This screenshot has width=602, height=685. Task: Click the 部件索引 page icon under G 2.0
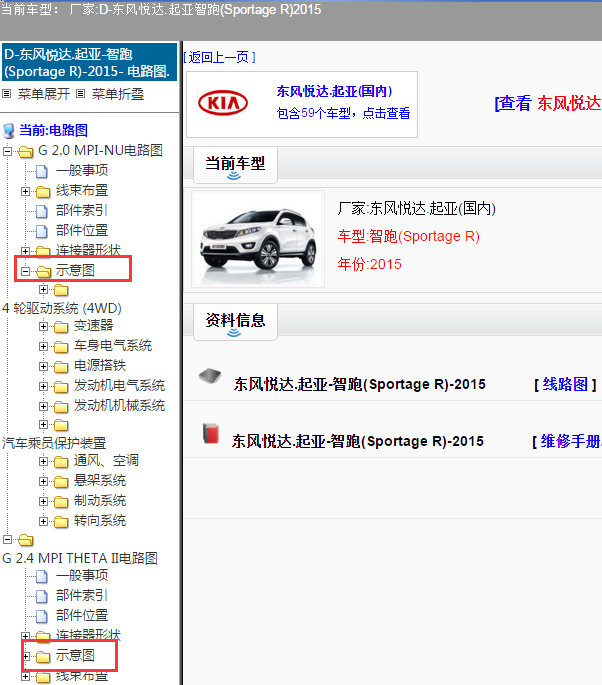point(42,211)
